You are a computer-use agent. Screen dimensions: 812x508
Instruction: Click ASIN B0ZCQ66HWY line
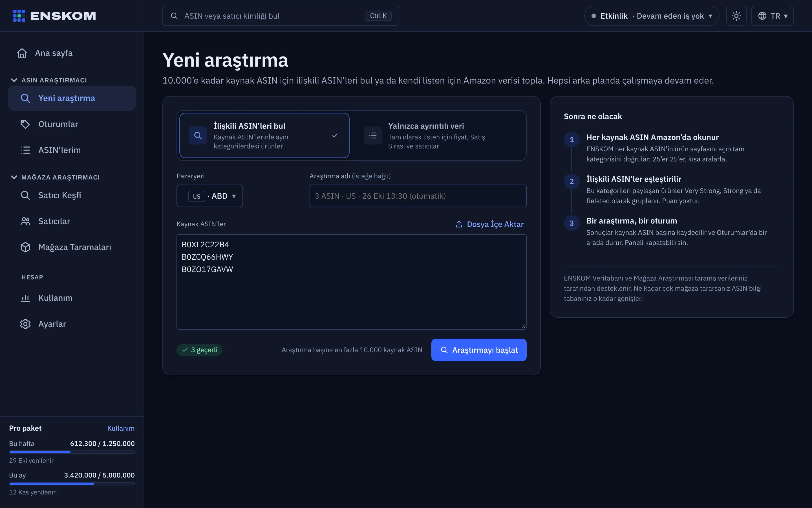tap(207, 257)
